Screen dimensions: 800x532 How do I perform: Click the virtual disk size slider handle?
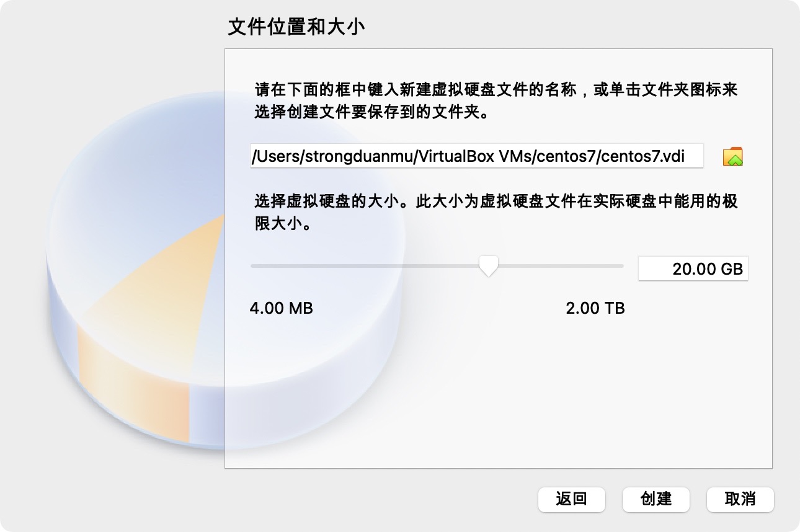(489, 266)
